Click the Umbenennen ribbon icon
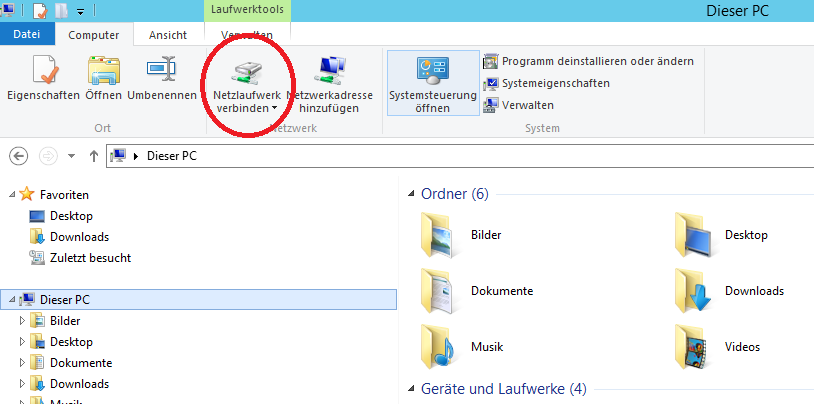The height and width of the screenshot is (404, 814). tap(161, 70)
